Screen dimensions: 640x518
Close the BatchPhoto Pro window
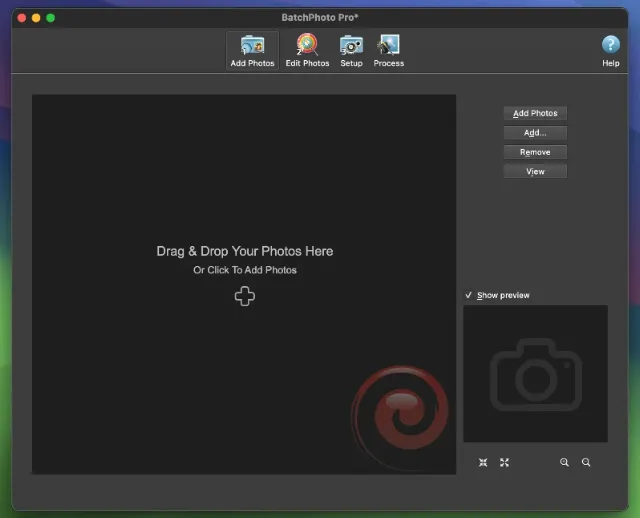22,18
